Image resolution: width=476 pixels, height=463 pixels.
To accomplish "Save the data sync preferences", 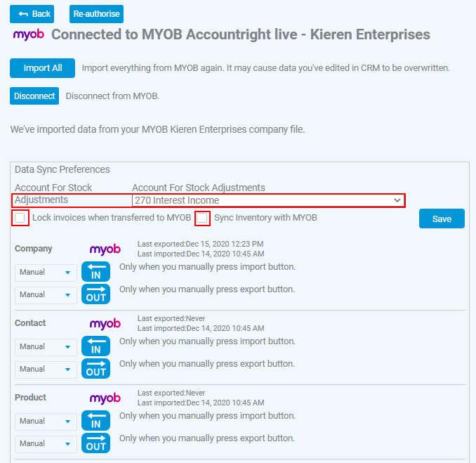I will coord(442,219).
